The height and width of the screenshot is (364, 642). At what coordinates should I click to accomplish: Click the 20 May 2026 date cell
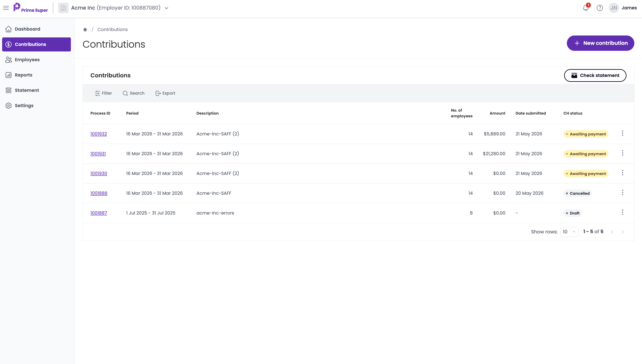coord(529,193)
